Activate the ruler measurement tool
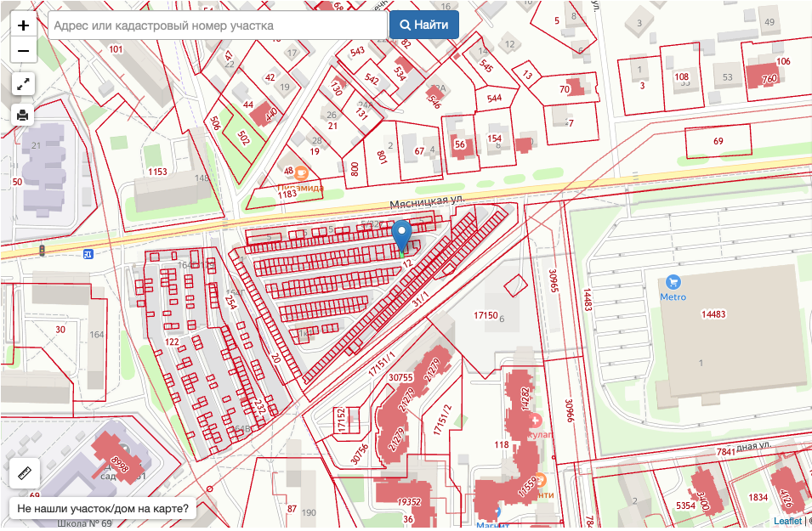This screenshot has width=812, height=531. tap(25, 472)
